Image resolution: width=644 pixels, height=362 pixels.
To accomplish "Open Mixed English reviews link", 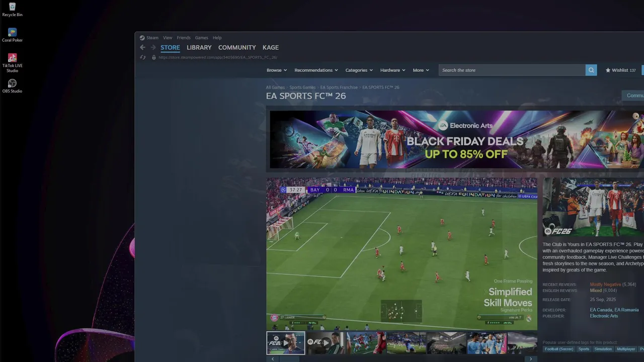I will tap(596, 291).
